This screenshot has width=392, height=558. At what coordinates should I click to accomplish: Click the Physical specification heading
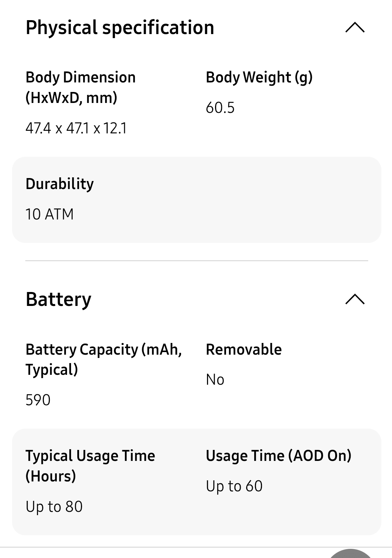(119, 27)
